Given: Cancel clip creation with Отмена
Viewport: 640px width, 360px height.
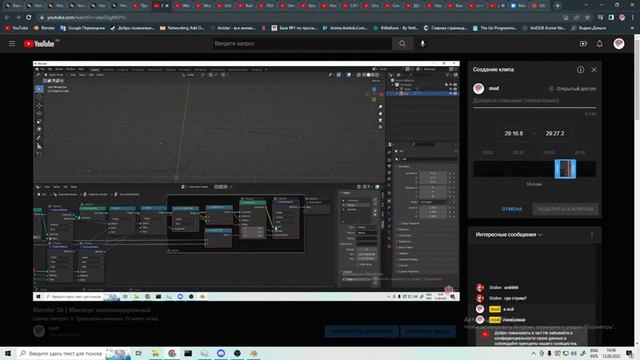Looking at the screenshot, I should pyautogui.click(x=511, y=209).
